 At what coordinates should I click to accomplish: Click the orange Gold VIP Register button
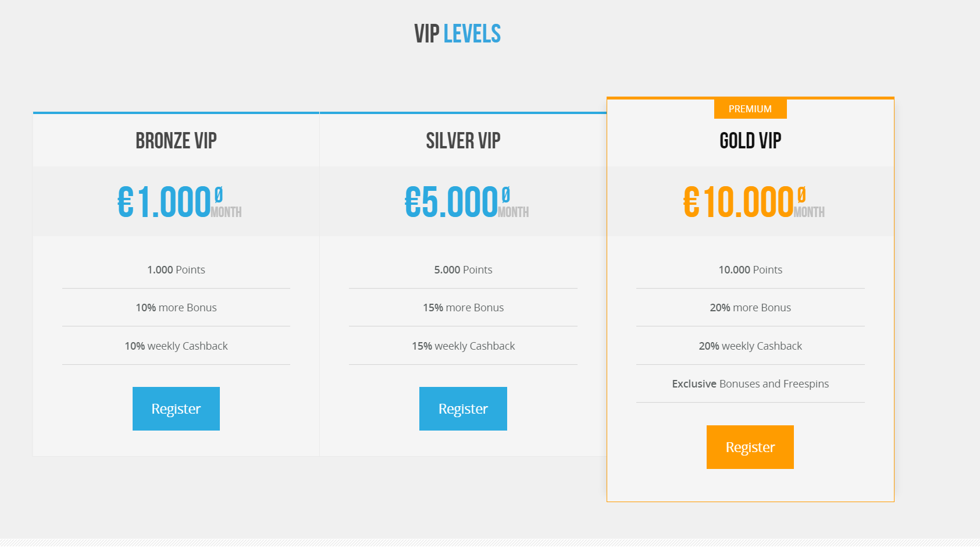(x=750, y=447)
